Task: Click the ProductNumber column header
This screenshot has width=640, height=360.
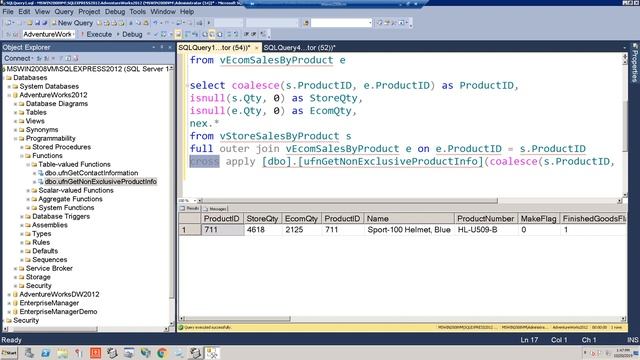Action: pyautogui.click(x=485, y=219)
